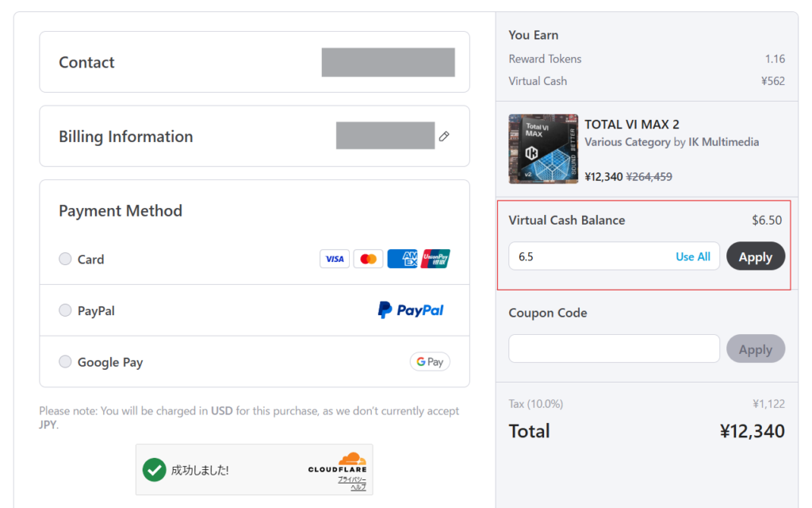Click the Visa card logo
Image resolution: width=812 pixels, height=508 pixels.
(x=335, y=259)
